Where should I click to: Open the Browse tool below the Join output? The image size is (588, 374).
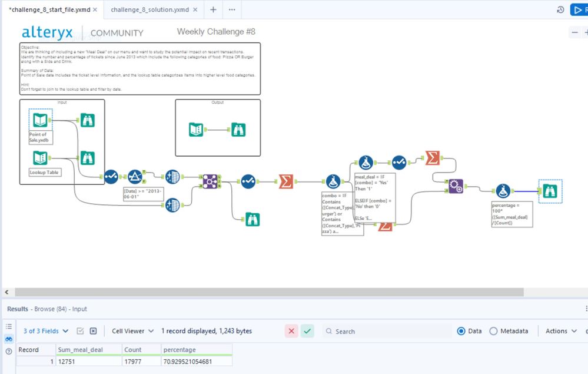click(253, 219)
